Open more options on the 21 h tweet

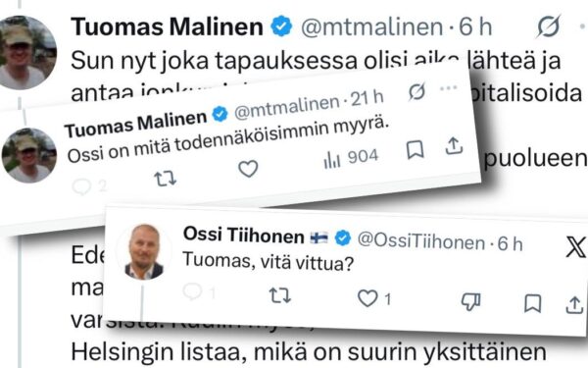(449, 88)
